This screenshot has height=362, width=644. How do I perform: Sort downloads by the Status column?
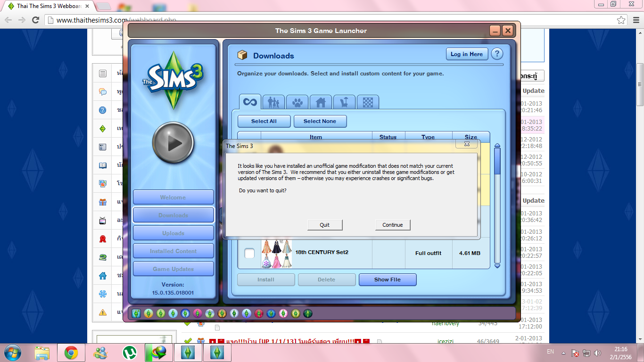388,137
